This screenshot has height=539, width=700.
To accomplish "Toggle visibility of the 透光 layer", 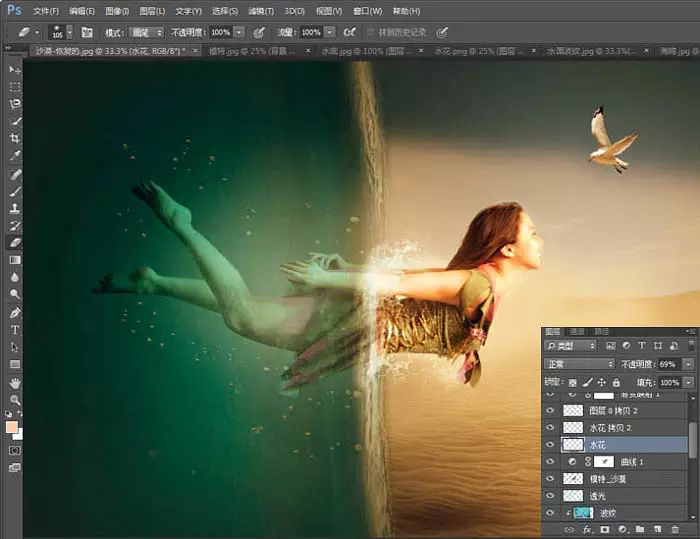I will click(x=551, y=496).
